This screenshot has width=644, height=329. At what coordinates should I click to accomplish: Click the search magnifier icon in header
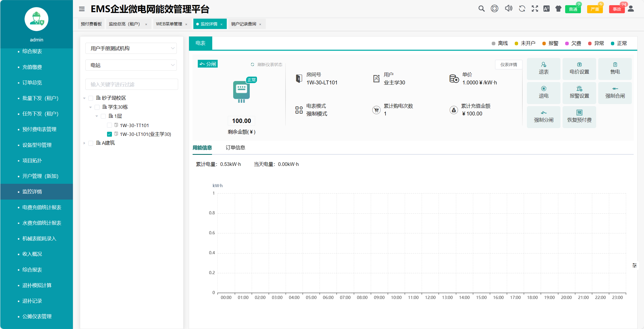pos(481,9)
